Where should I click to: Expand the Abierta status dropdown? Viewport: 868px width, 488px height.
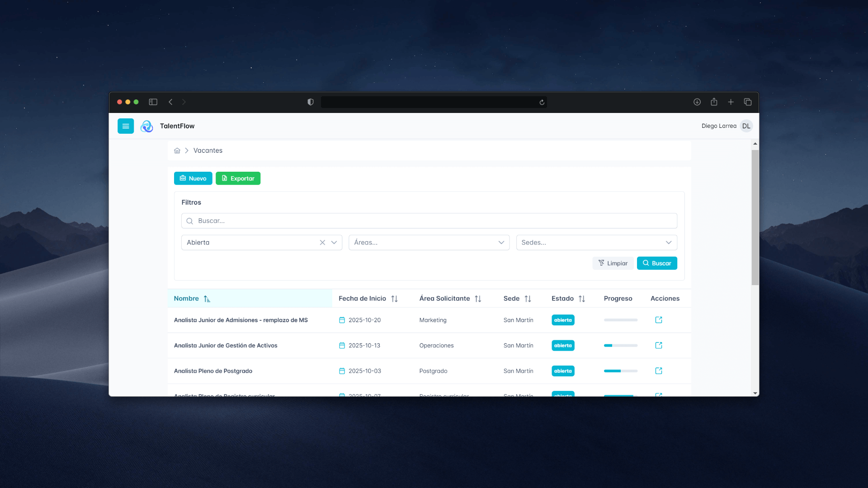[x=334, y=243]
